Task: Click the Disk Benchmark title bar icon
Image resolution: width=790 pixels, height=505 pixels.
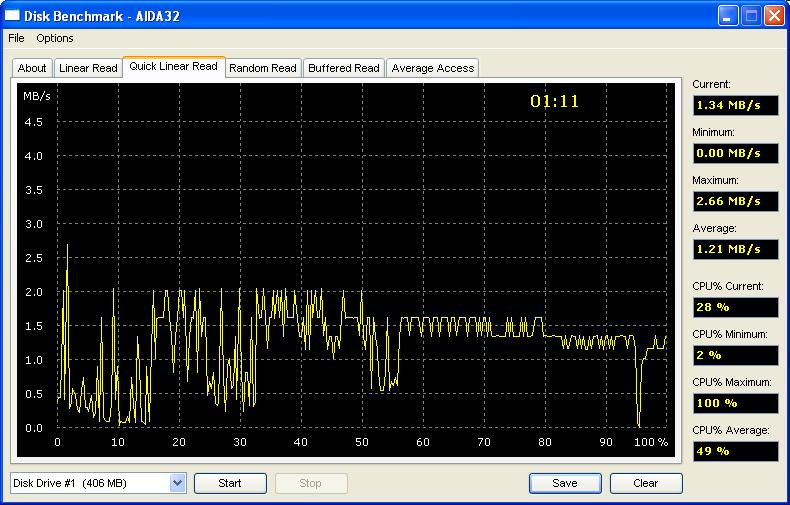Action: [12, 16]
